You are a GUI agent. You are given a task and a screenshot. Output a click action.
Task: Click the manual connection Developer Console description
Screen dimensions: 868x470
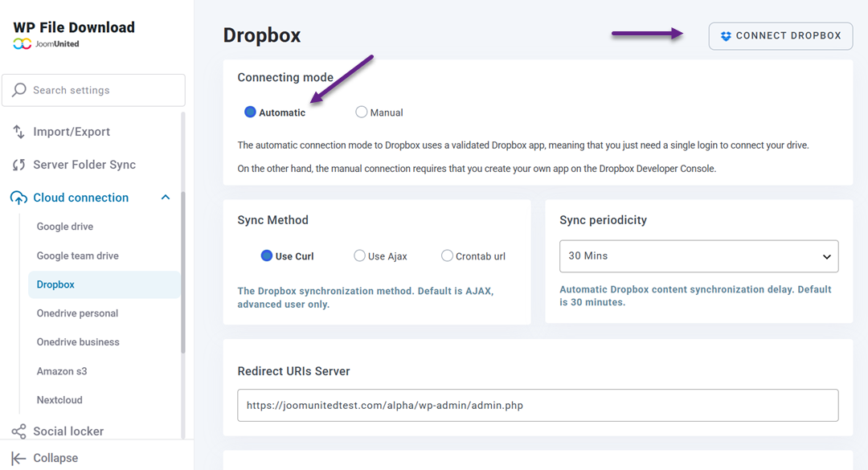click(477, 168)
